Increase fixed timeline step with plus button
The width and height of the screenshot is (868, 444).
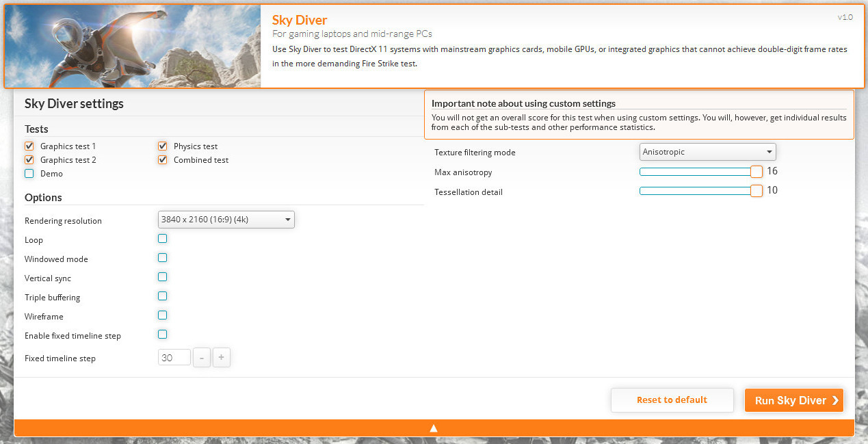tap(222, 357)
